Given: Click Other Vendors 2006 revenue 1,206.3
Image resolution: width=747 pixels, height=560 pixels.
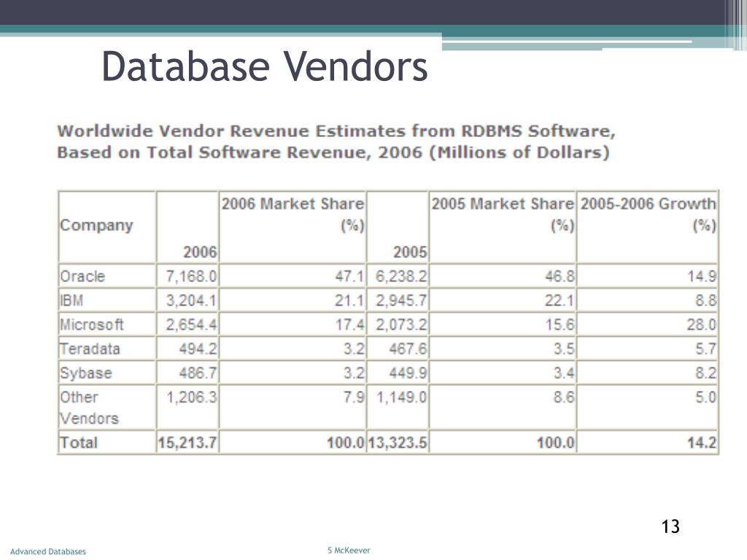Looking at the screenshot, I should click(191, 397).
